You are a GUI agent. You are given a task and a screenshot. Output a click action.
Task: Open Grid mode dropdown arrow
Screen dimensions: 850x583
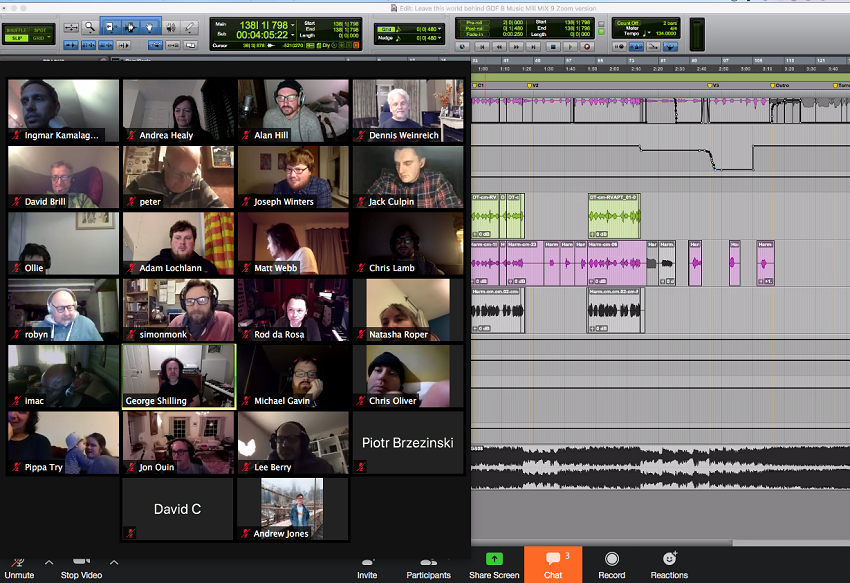(49, 38)
